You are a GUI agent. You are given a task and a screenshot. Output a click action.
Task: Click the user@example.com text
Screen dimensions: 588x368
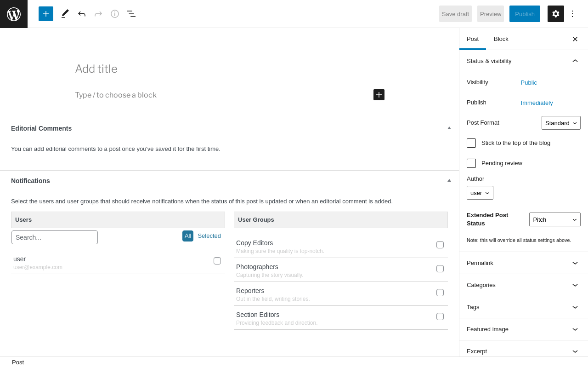pos(38,267)
